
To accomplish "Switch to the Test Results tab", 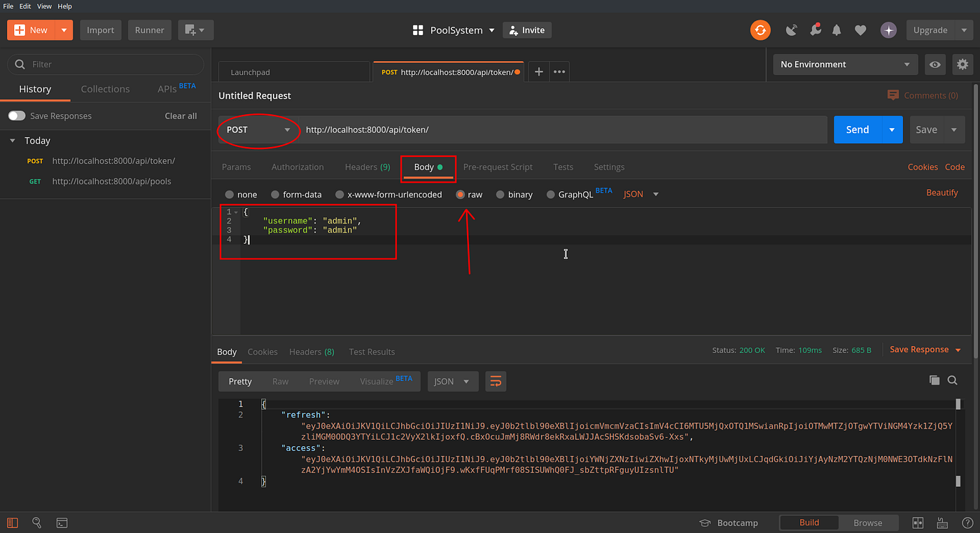I will coord(371,352).
